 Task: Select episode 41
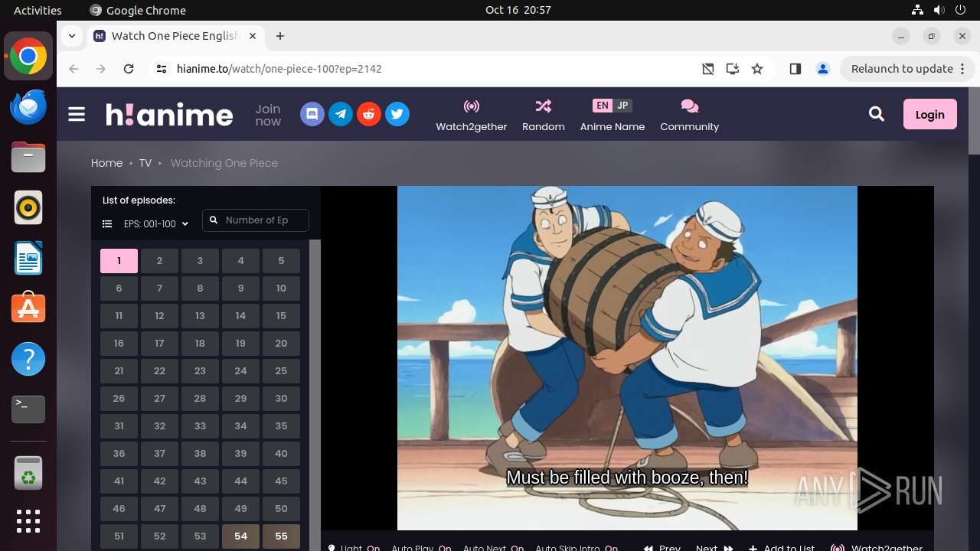coord(119,481)
